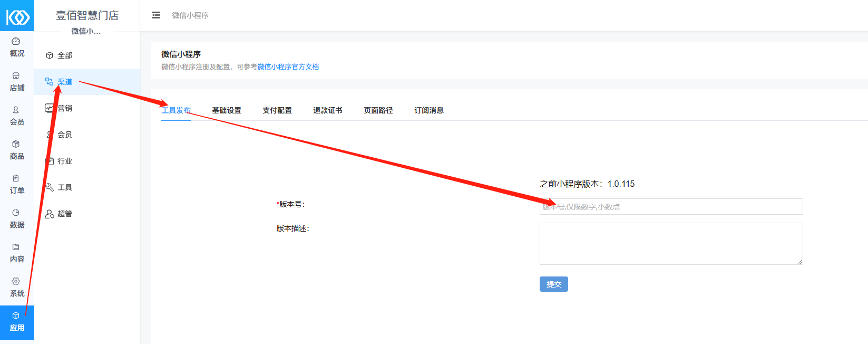Switch to the 退款证书 tab
This screenshot has width=868, height=344.
point(328,110)
